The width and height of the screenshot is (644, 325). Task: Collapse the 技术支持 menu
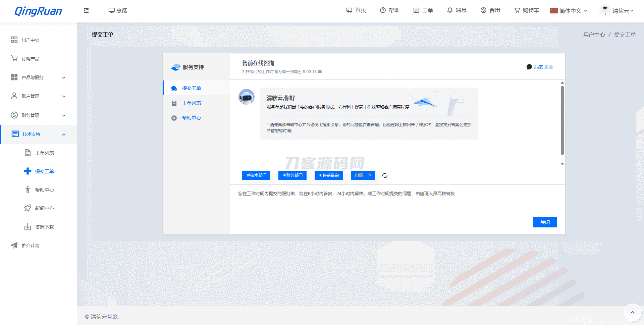tap(39, 134)
